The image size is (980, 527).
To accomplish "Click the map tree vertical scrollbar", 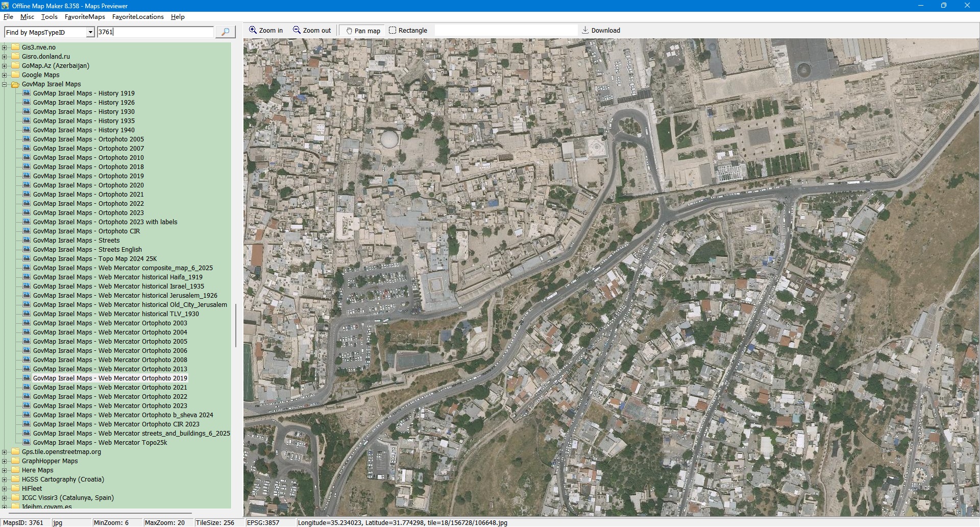I will click(235, 325).
